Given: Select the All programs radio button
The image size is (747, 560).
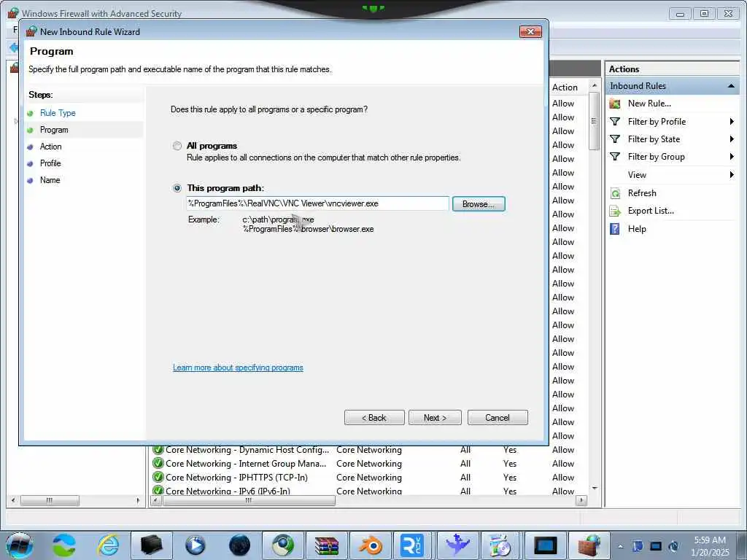Looking at the screenshot, I should click(x=177, y=146).
